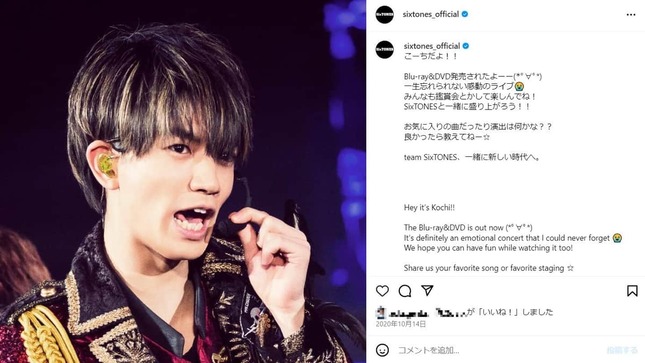Click the small liker avatar thumbnail
The image size is (645, 363).
coord(381,313)
